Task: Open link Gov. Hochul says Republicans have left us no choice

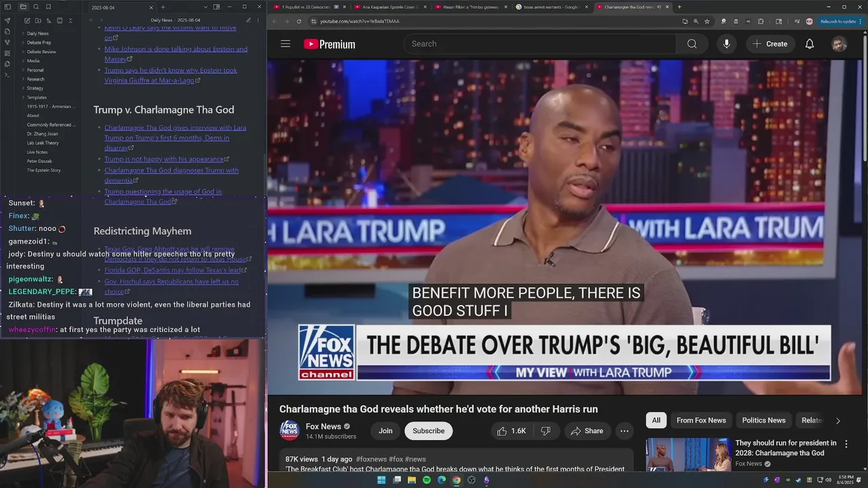Action: click(172, 286)
